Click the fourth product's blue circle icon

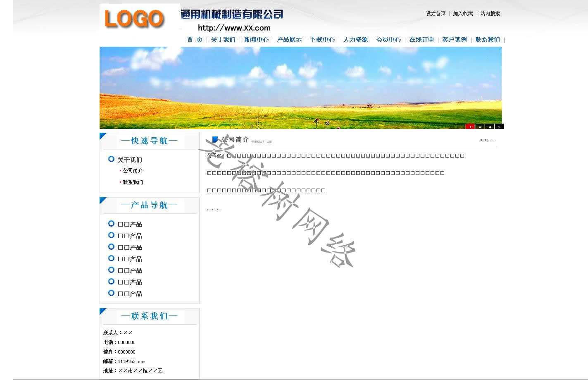click(x=111, y=258)
